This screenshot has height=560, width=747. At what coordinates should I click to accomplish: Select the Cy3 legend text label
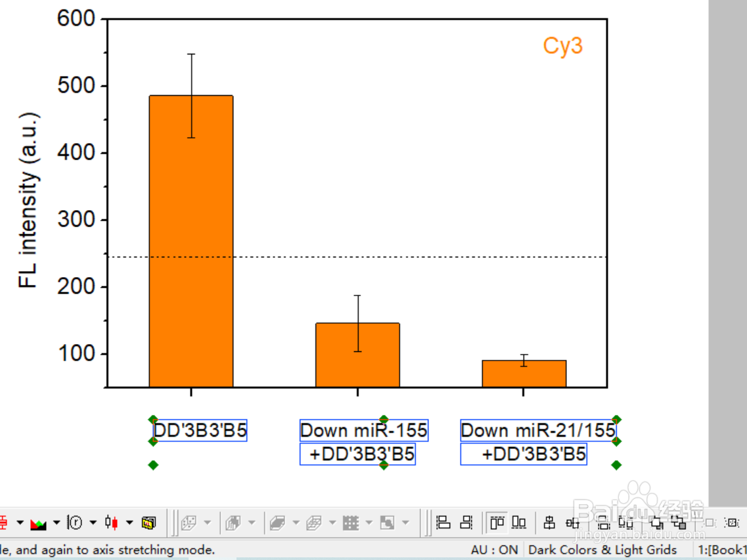[x=562, y=46]
